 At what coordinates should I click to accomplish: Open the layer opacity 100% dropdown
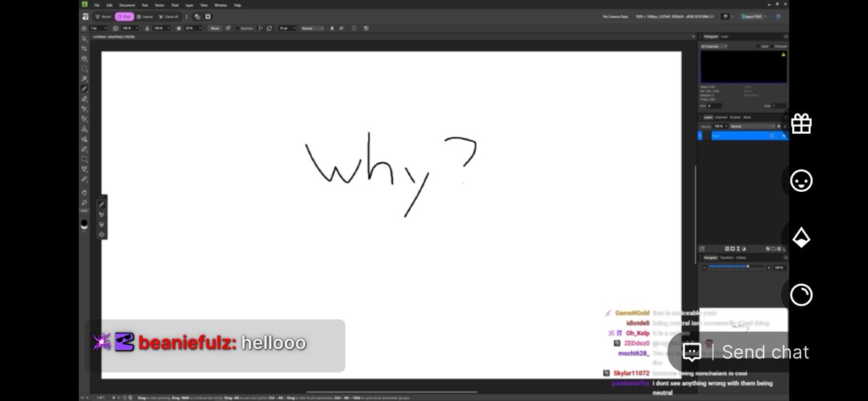(x=720, y=126)
